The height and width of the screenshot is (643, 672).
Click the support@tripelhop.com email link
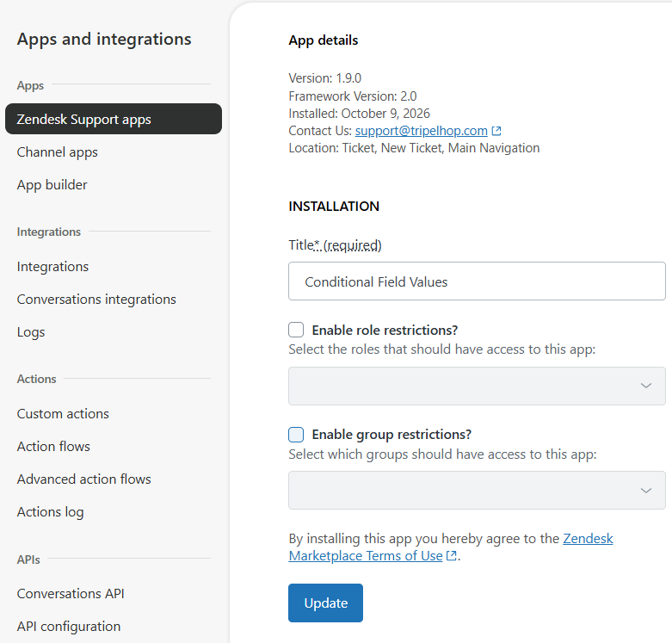point(422,130)
